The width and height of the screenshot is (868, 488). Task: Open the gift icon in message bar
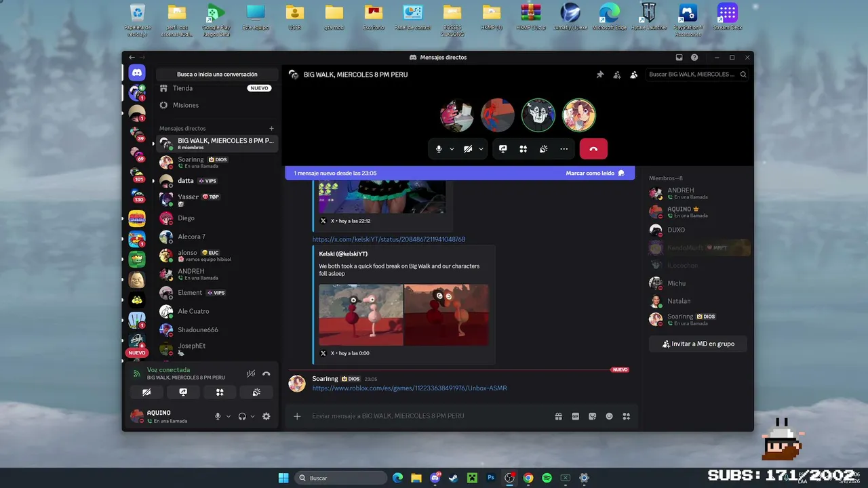point(559,416)
